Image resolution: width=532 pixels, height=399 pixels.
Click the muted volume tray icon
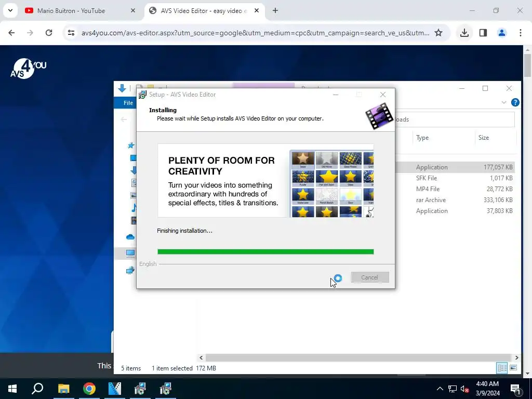464,389
